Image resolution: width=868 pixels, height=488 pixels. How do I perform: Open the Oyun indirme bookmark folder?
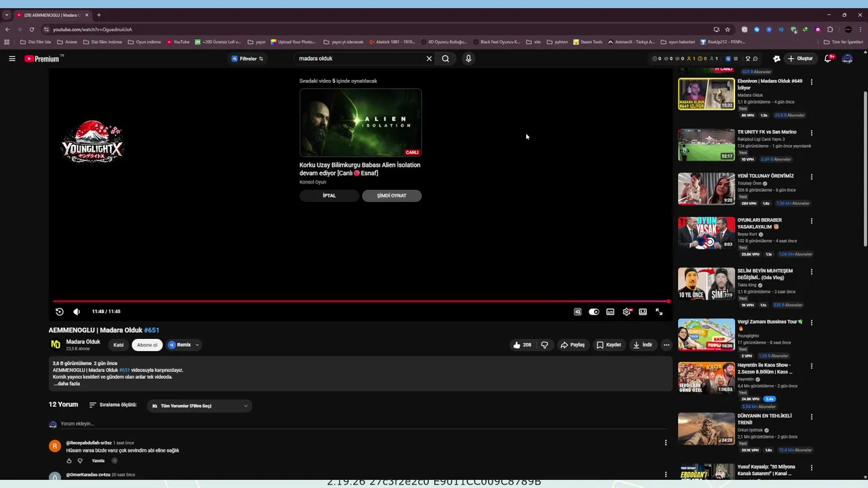point(144,42)
